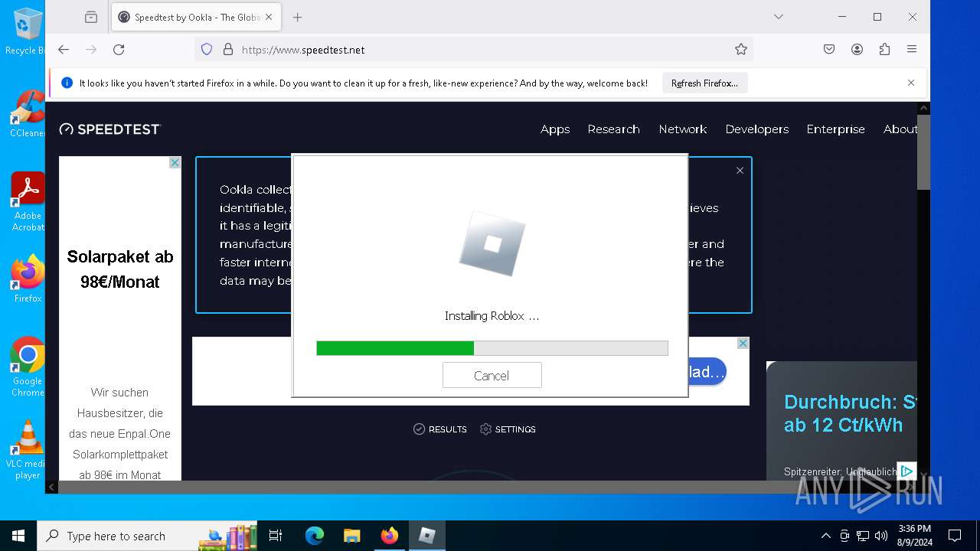Open the Developers menu on Speedtest
980x551 pixels.
(757, 129)
